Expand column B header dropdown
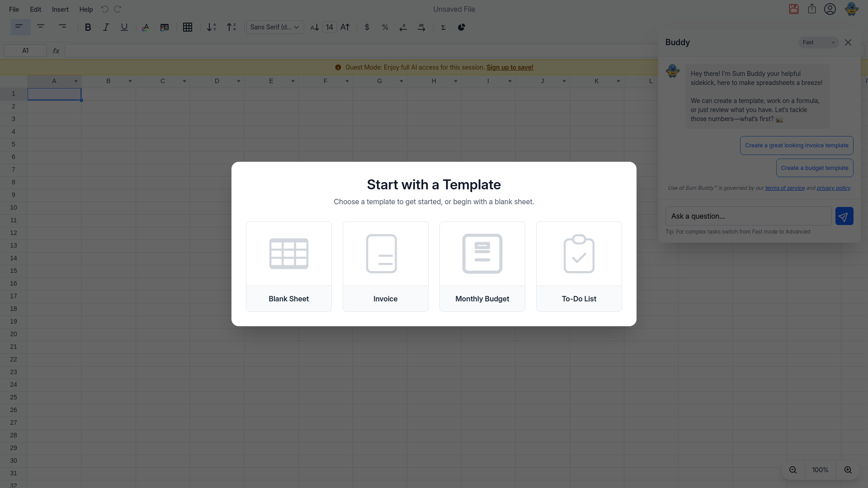This screenshot has height=488, width=868. [x=130, y=81]
